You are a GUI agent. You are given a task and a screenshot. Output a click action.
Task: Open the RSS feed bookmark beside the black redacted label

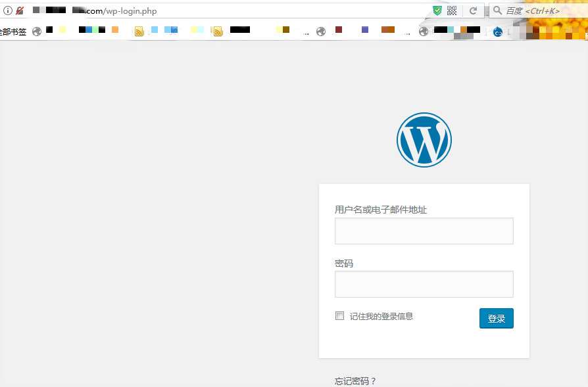tap(217, 32)
